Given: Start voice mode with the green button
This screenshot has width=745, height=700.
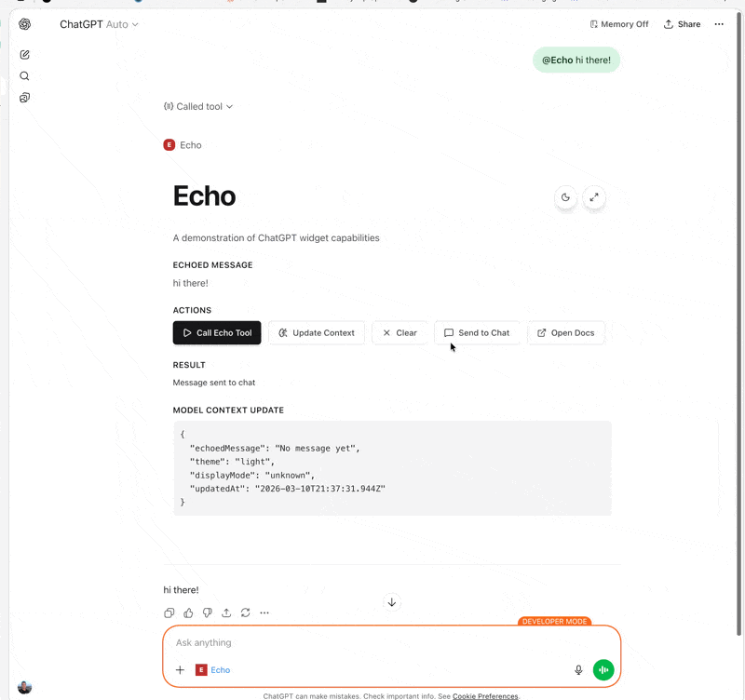Looking at the screenshot, I should click(603, 669).
